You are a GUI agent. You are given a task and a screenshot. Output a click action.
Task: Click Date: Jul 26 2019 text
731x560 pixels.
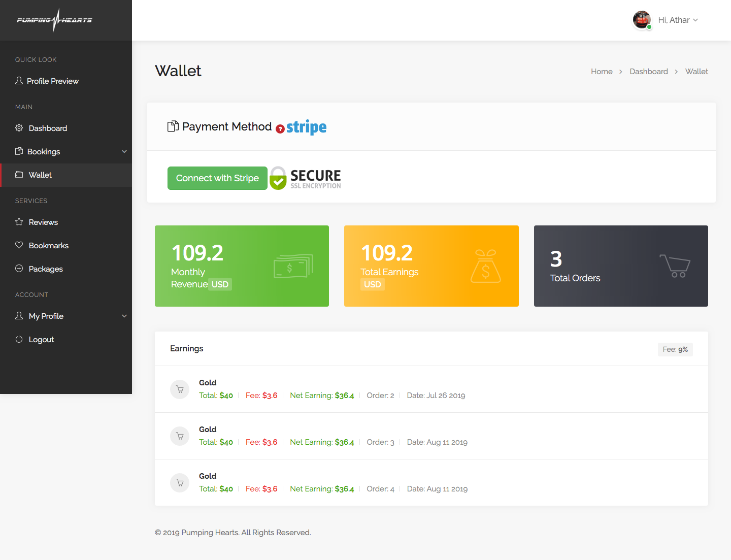pyautogui.click(x=436, y=396)
